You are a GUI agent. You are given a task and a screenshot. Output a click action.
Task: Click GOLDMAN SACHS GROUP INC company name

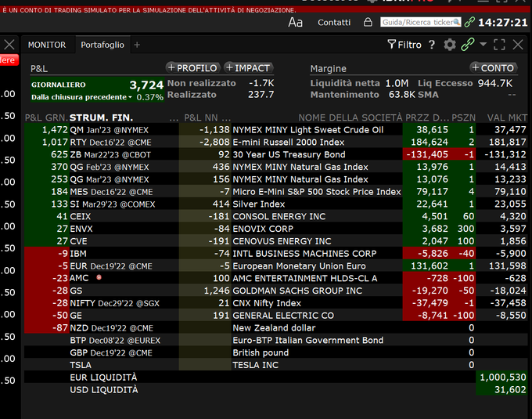[297, 291]
